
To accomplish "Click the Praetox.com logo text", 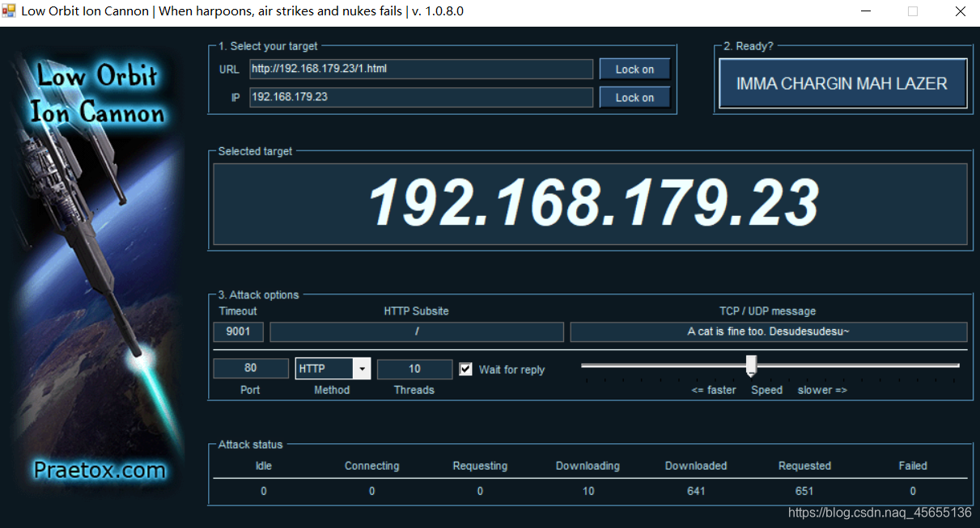I will point(100,470).
